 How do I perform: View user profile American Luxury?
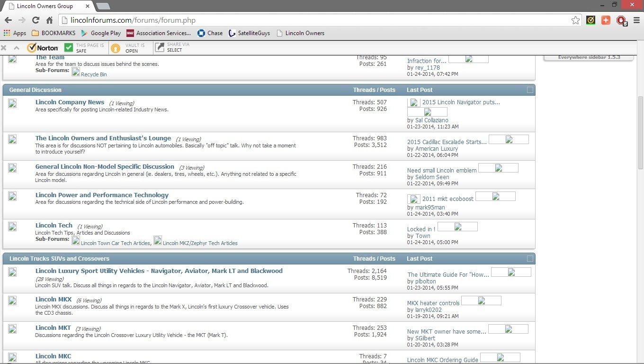(437, 148)
